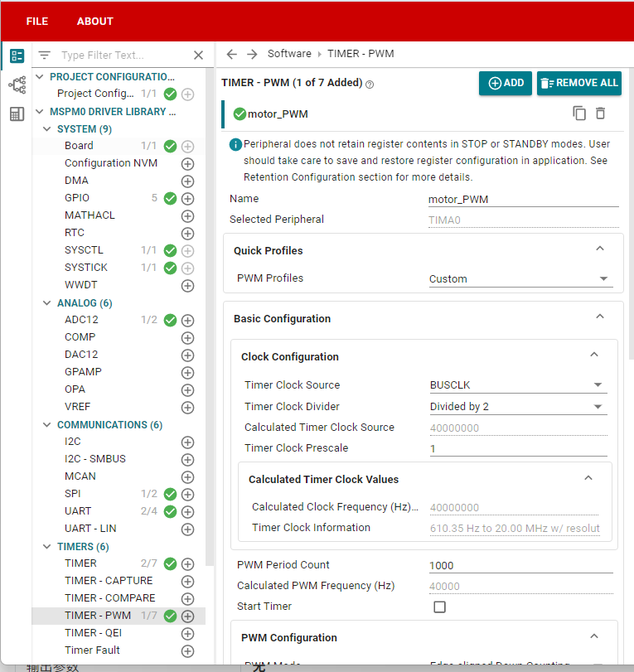Add OPA with its plus icon

tap(187, 390)
